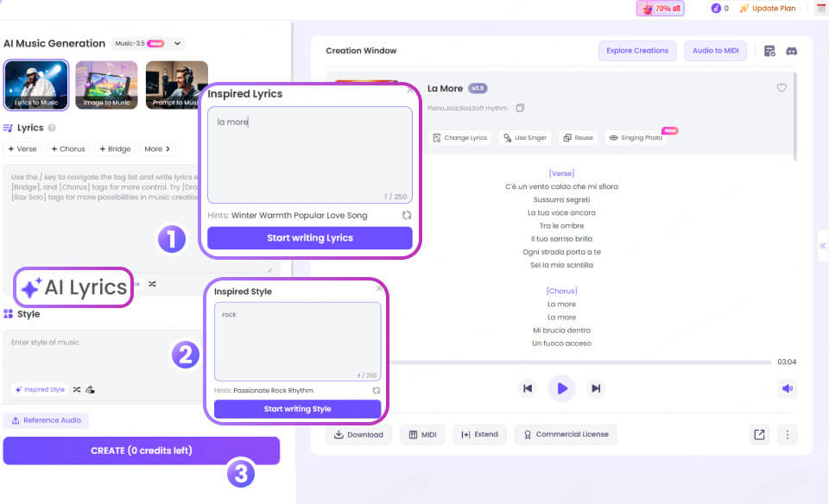Collapse the side panel with double chevron
This screenshot has width=829, height=504.
[x=821, y=246]
